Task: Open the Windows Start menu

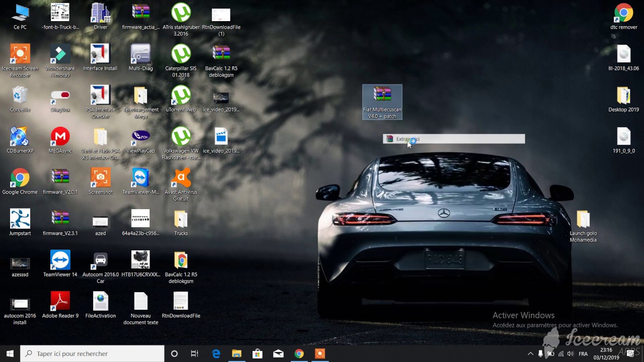Action: pos(10,353)
